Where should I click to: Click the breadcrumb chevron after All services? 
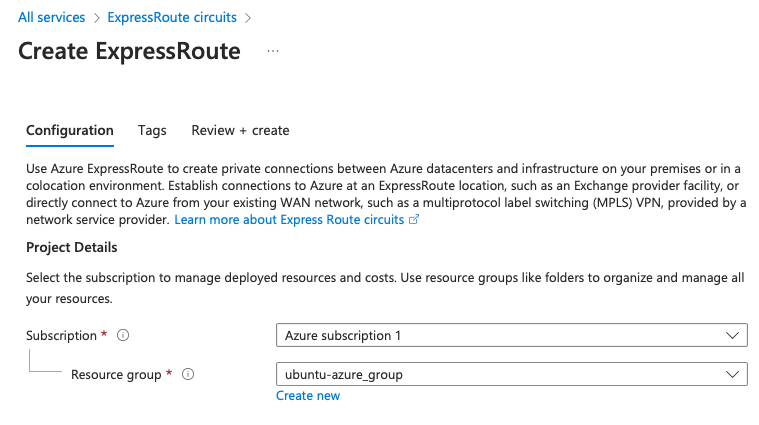click(96, 18)
